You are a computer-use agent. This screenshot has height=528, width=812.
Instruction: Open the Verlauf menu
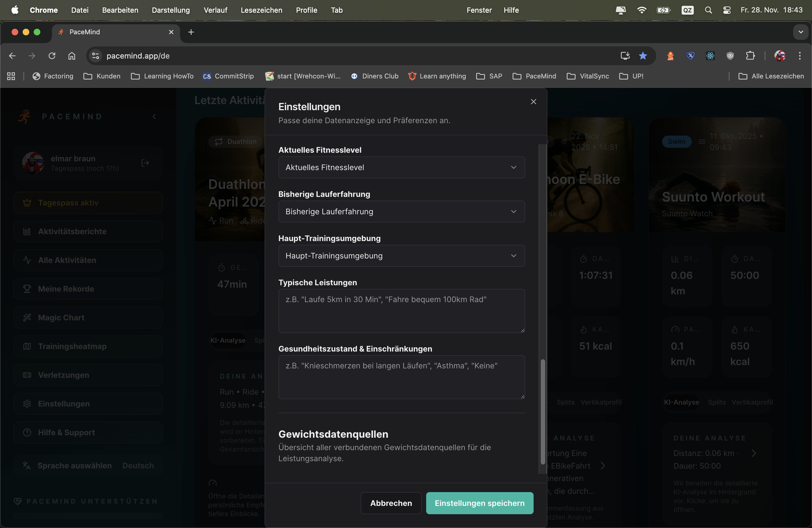coord(215,10)
